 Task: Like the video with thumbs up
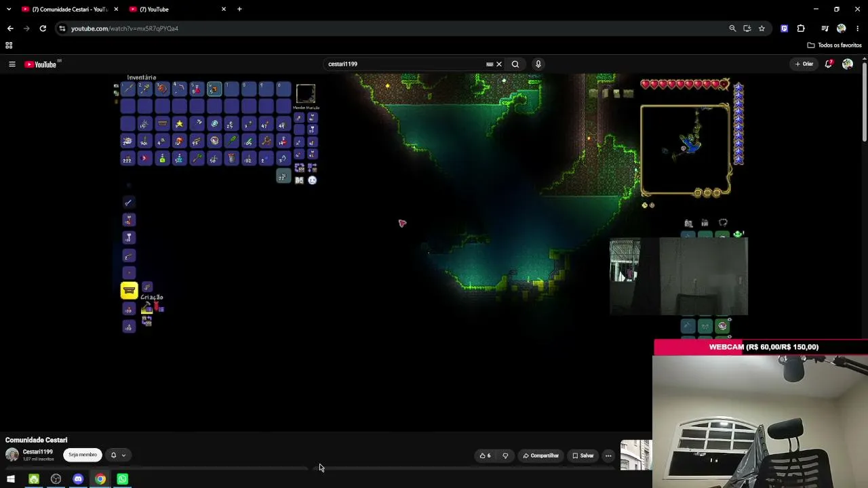tap(485, 455)
